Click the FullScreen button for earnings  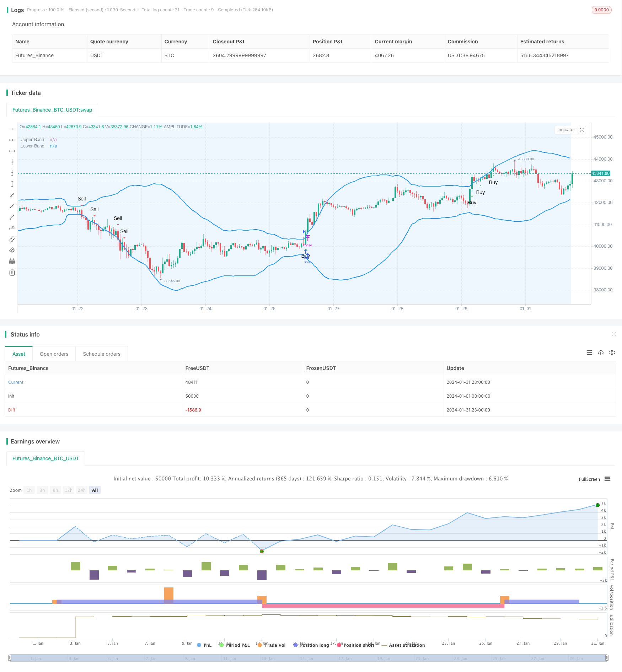pyautogui.click(x=589, y=479)
